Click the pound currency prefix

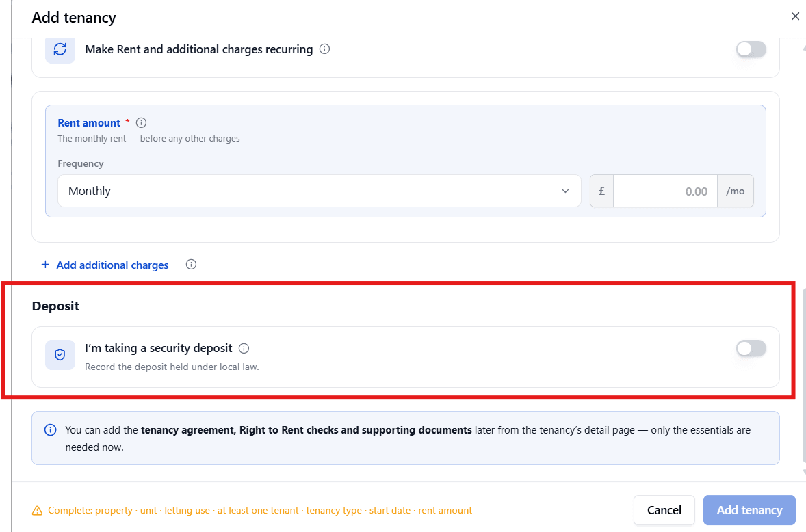pyautogui.click(x=601, y=191)
